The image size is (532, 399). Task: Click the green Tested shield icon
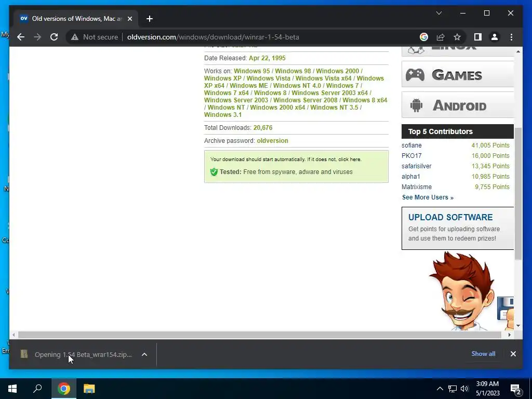(214, 171)
